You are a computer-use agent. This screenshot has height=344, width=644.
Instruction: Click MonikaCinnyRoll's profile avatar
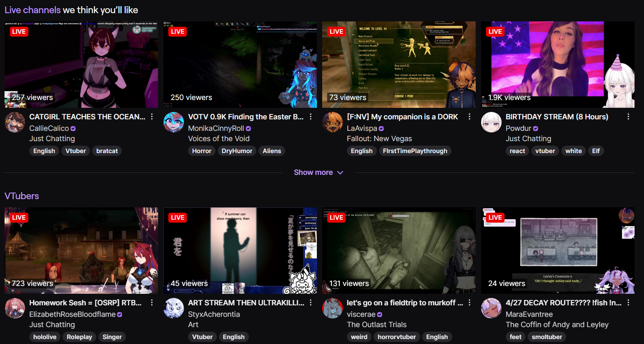[174, 122]
